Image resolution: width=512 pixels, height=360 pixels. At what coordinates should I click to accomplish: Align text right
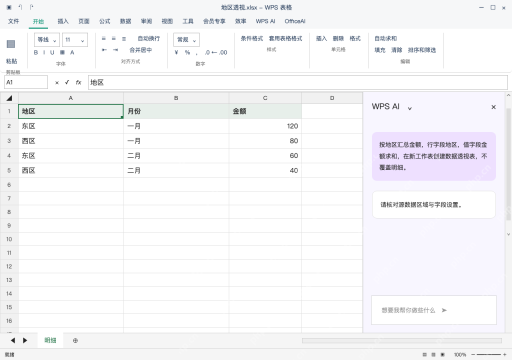click(124, 39)
